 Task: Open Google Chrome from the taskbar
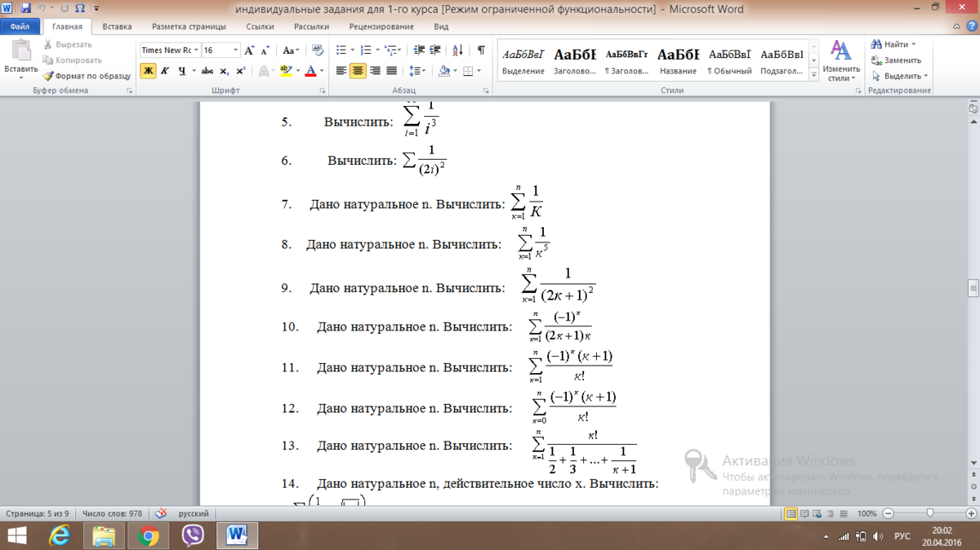(x=148, y=536)
